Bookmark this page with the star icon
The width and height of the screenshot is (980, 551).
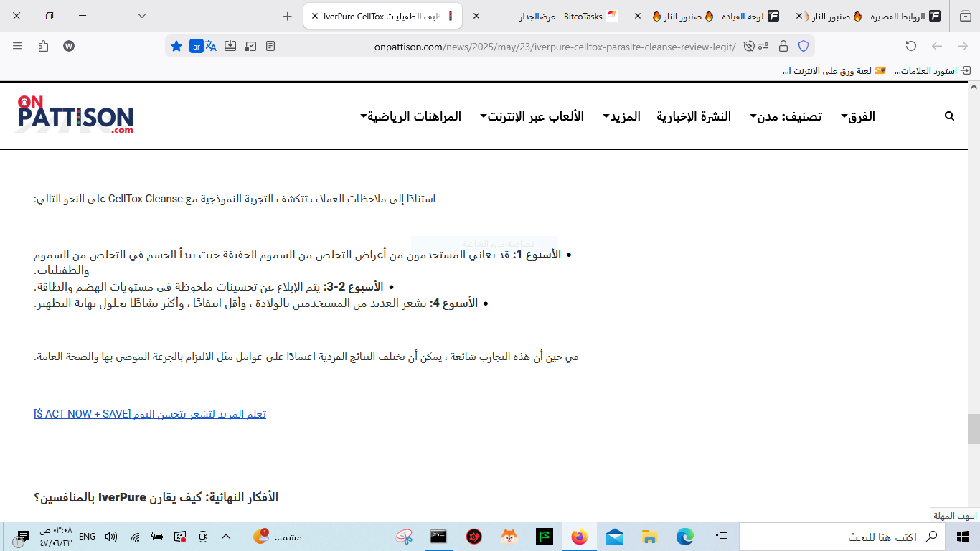coord(176,46)
